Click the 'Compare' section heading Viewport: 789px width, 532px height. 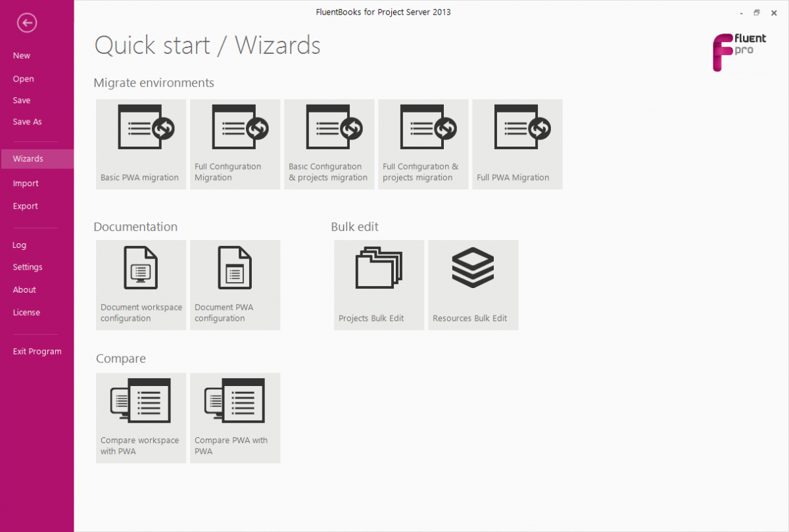point(121,359)
